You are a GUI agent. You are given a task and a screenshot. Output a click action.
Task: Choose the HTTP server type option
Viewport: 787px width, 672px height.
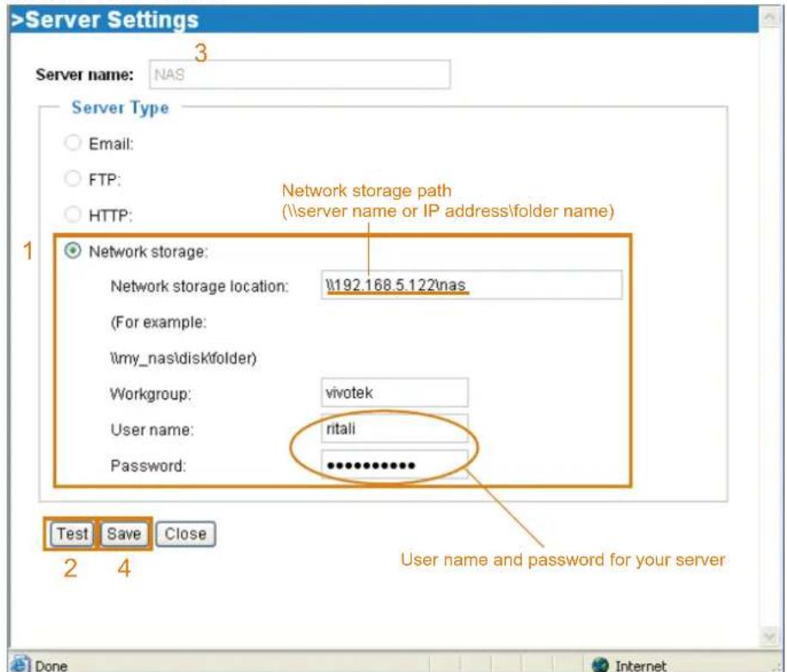pos(73,214)
